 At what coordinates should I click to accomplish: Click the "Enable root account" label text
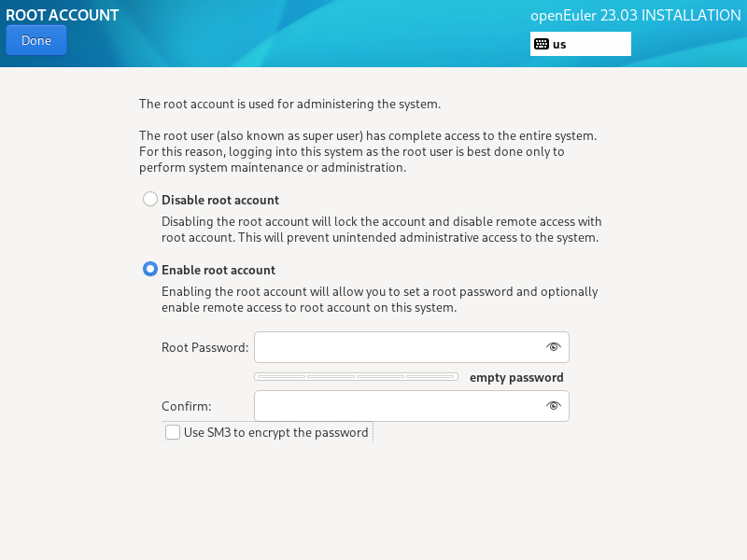[218, 270]
